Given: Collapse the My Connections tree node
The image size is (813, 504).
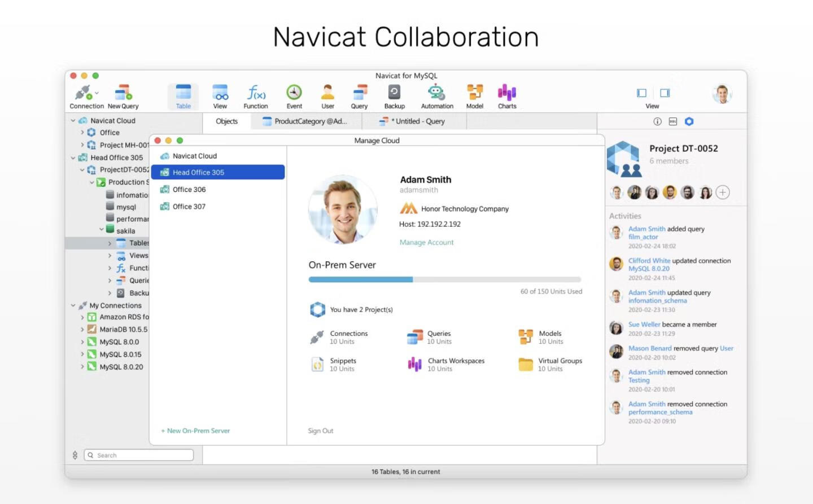Looking at the screenshot, I should (x=73, y=305).
